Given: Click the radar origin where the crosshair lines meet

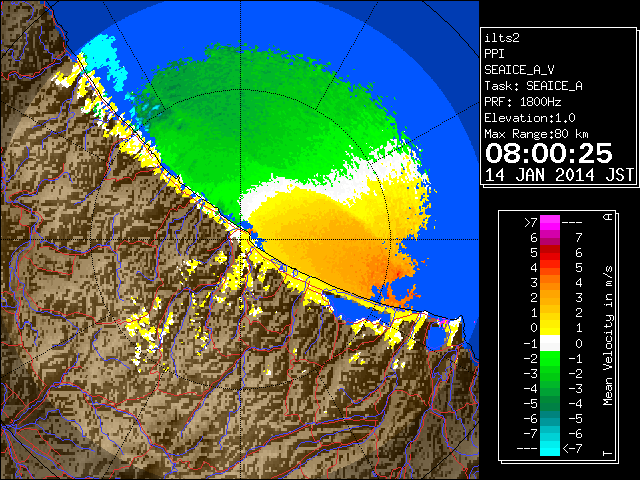Looking at the screenshot, I should [240, 239].
